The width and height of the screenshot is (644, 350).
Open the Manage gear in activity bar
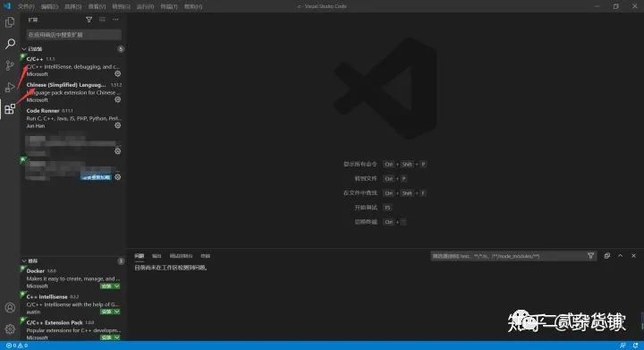pyautogui.click(x=10, y=329)
